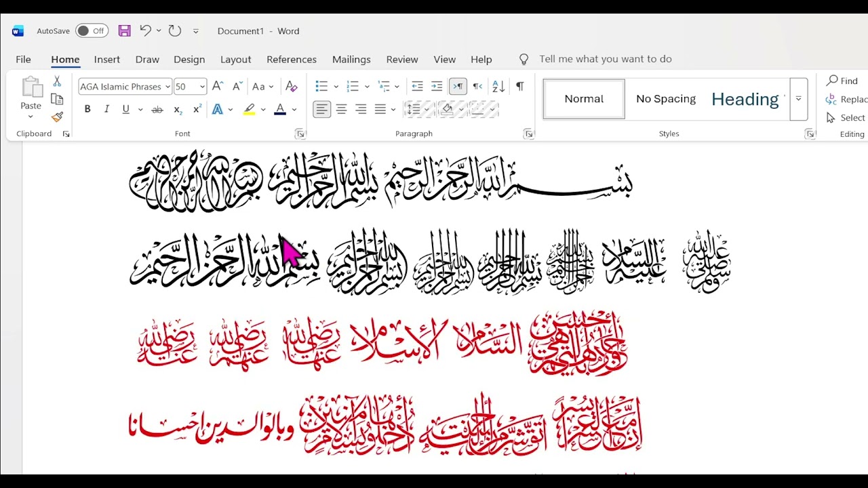The image size is (868, 488).
Task: Apply yellow text highlight color
Action: coord(249,109)
